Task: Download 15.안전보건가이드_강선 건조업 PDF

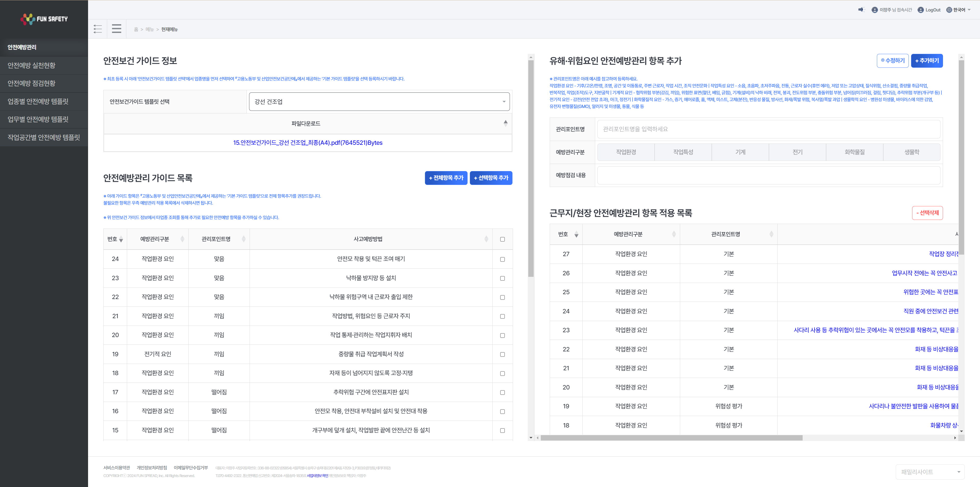Action: pyautogui.click(x=308, y=143)
